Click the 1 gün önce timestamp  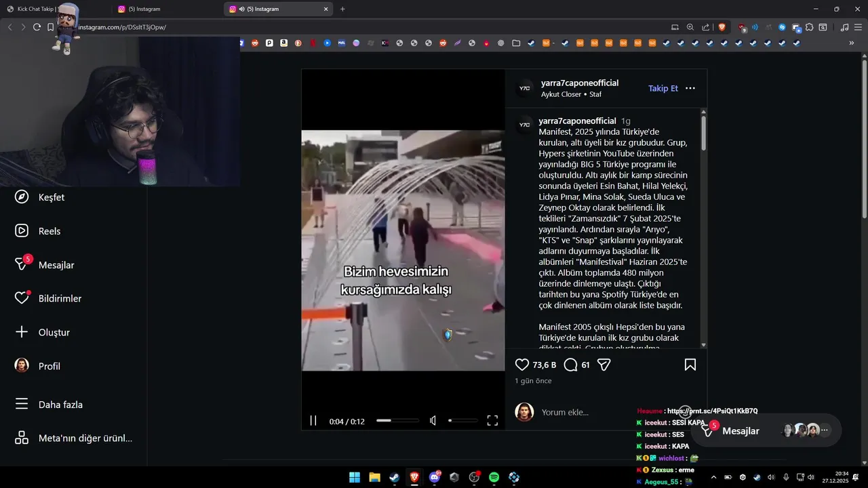[533, 381]
